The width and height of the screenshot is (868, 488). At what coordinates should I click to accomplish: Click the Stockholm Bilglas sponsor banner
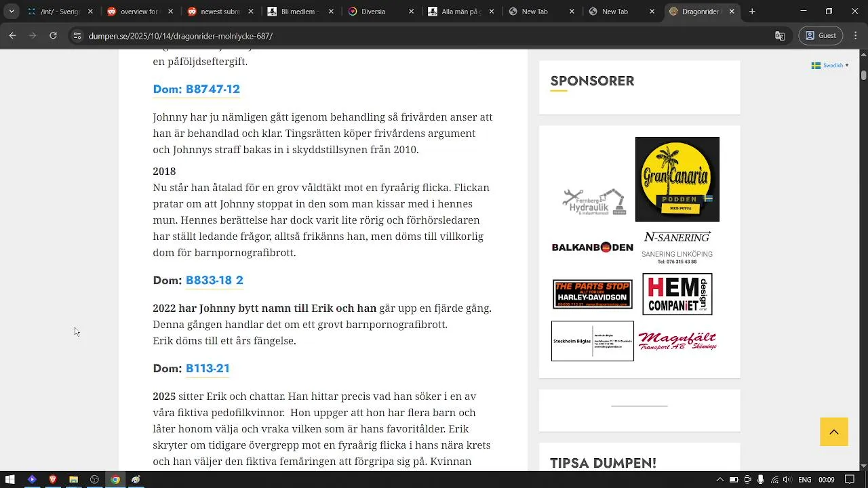[593, 341]
